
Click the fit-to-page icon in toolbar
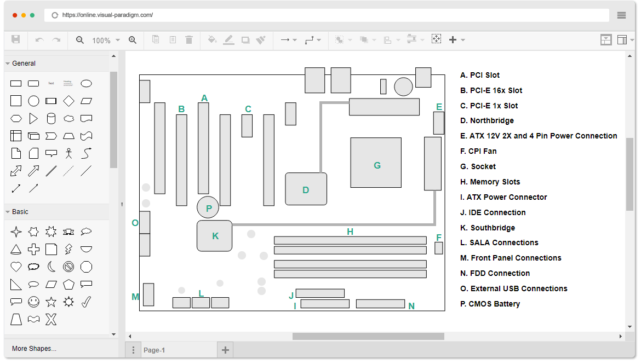pos(436,39)
